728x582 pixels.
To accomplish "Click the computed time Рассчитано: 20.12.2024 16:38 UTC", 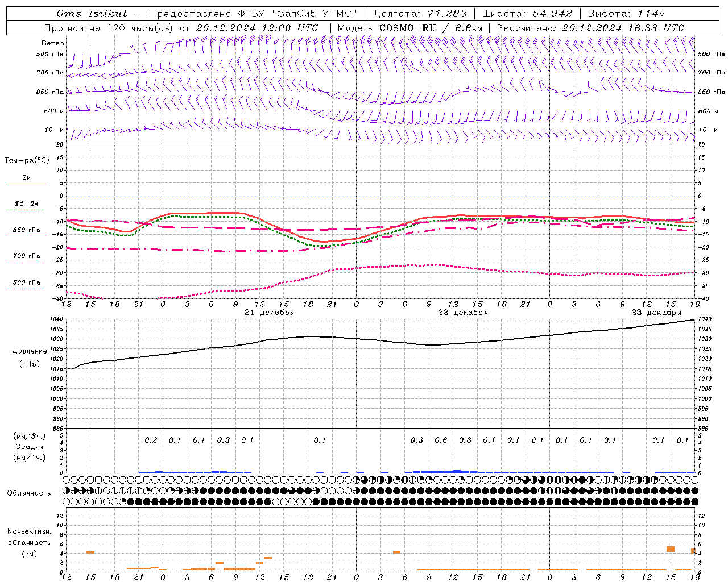I will (x=590, y=28).
